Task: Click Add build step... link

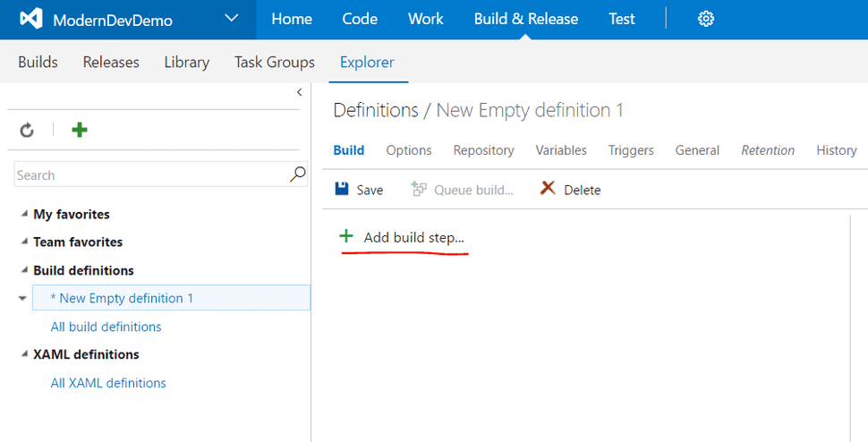Action: point(414,237)
